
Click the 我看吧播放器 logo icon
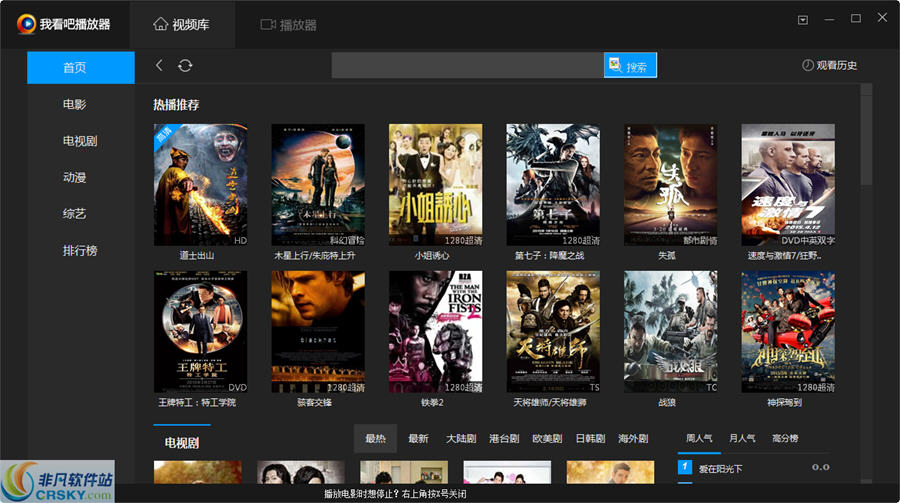[26, 24]
